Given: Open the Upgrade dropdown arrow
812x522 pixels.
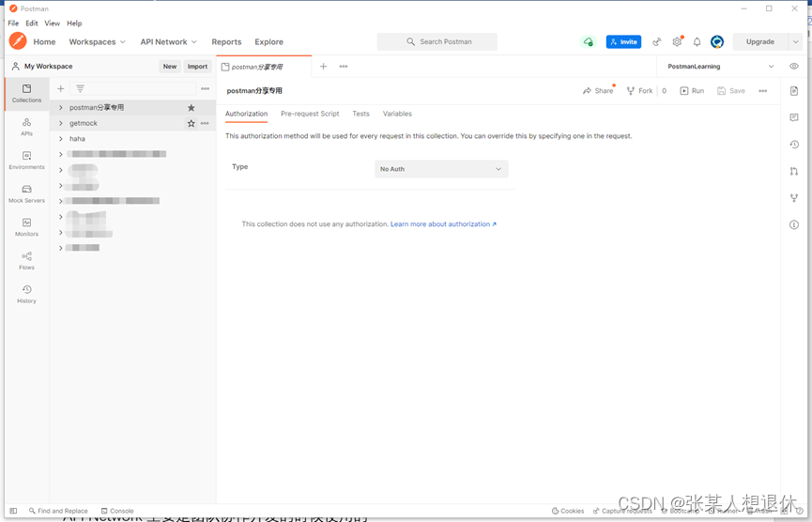Looking at the screenshot, I should pos(795,42).
